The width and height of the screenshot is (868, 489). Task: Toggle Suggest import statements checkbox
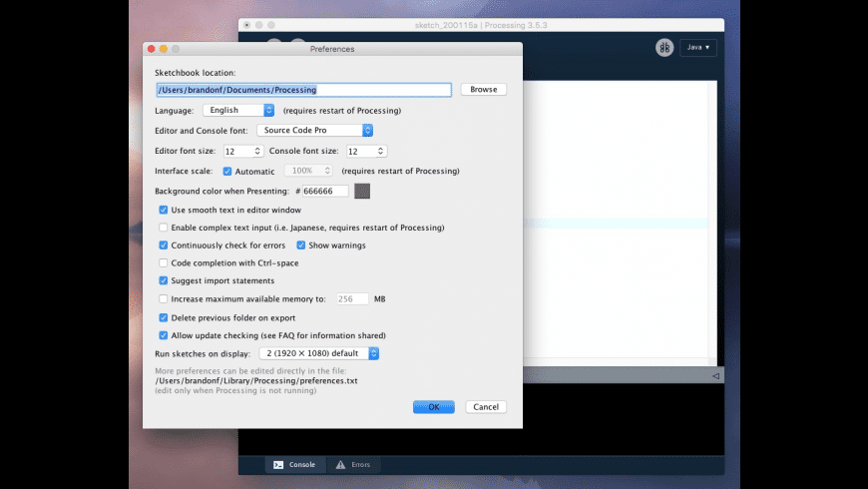point(164,280)
